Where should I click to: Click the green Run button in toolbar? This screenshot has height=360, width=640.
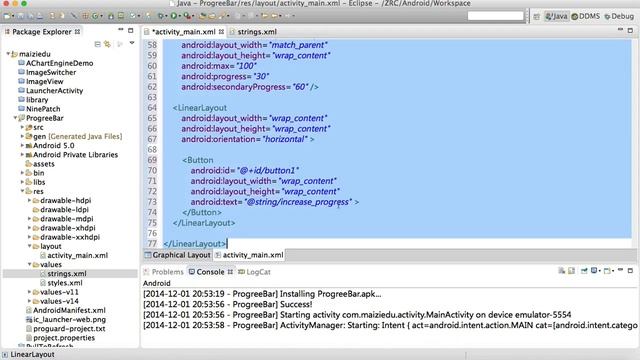[174, 16]
